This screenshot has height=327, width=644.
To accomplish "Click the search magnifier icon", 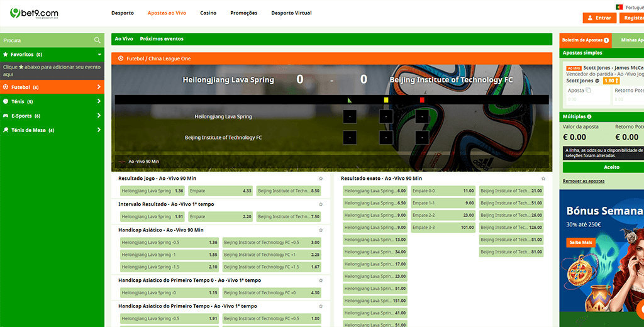I will tap(97, 40).
